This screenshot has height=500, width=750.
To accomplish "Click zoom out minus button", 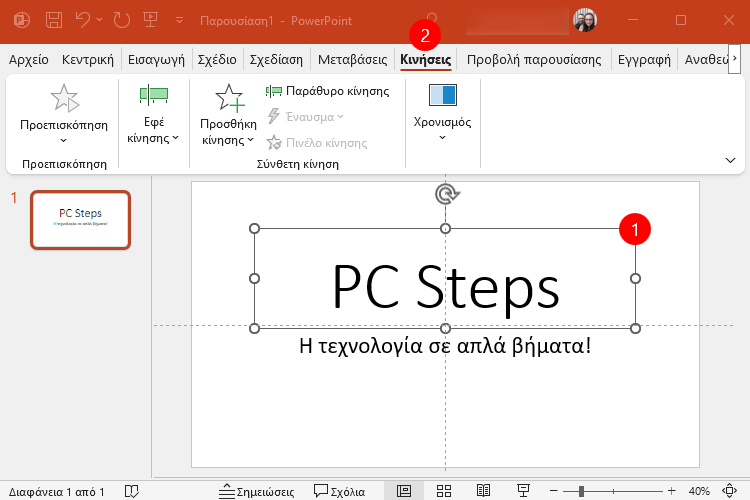I will pos(553,491).
